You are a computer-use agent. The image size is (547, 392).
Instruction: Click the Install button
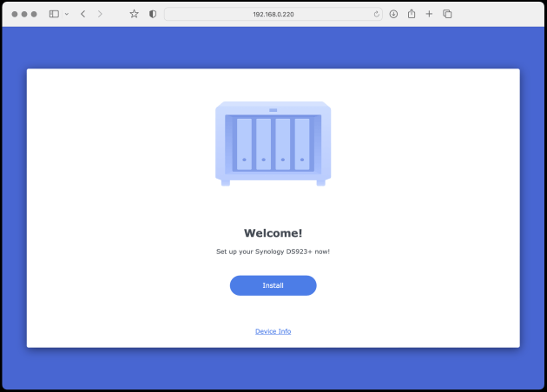coord(273,285)
